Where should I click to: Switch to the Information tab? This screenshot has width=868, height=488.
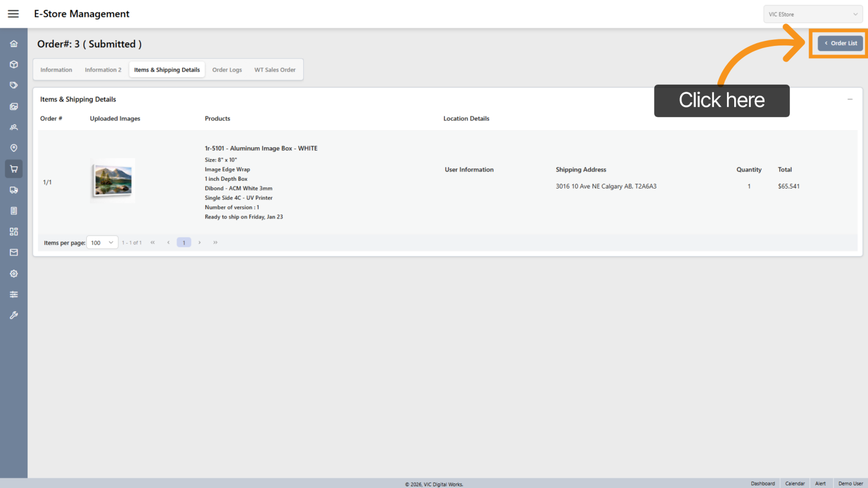pos(56,70)
